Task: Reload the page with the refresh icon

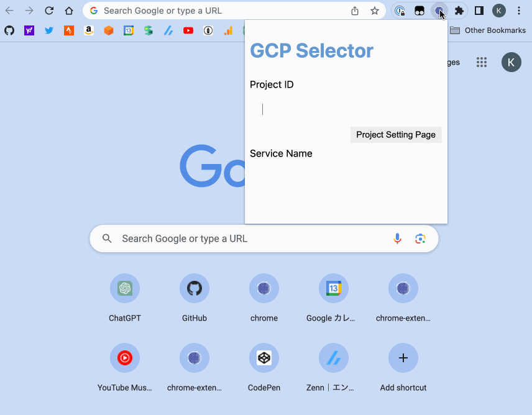Action: click(x=49, y=11)
